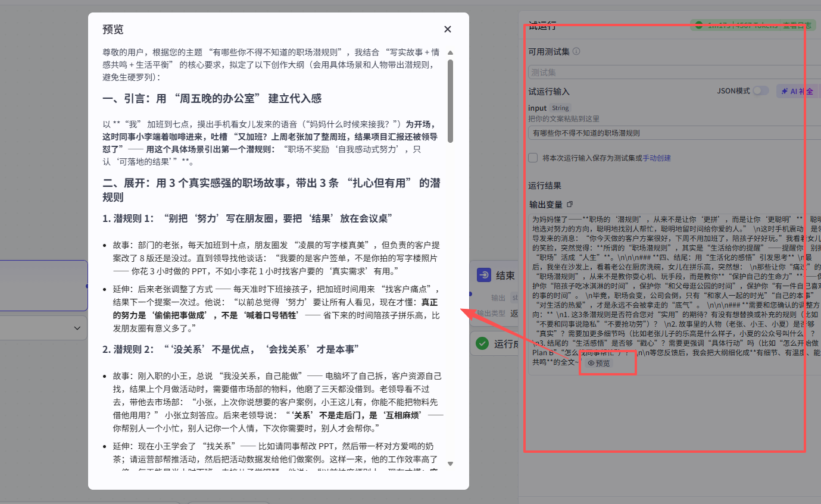Click the info icon beside 可用测试集
821x504 pixels.
click(x=576, y=52)
